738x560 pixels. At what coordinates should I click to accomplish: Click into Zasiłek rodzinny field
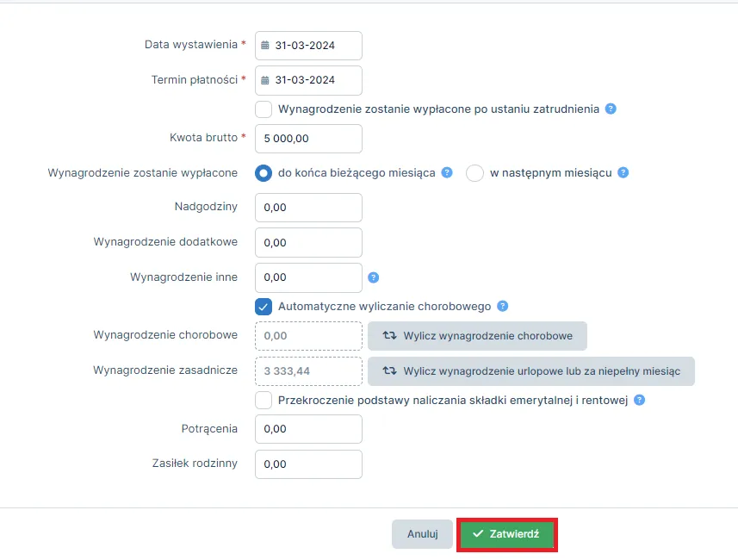click(308, 464)
